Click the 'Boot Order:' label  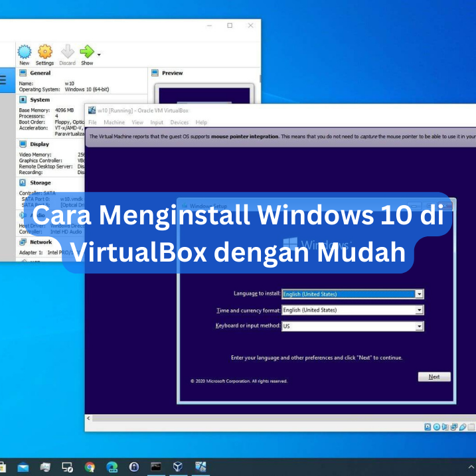[x=32, y=121]
